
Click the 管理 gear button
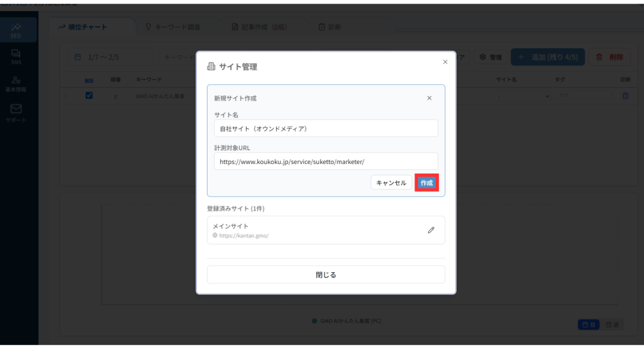point(491,57)
